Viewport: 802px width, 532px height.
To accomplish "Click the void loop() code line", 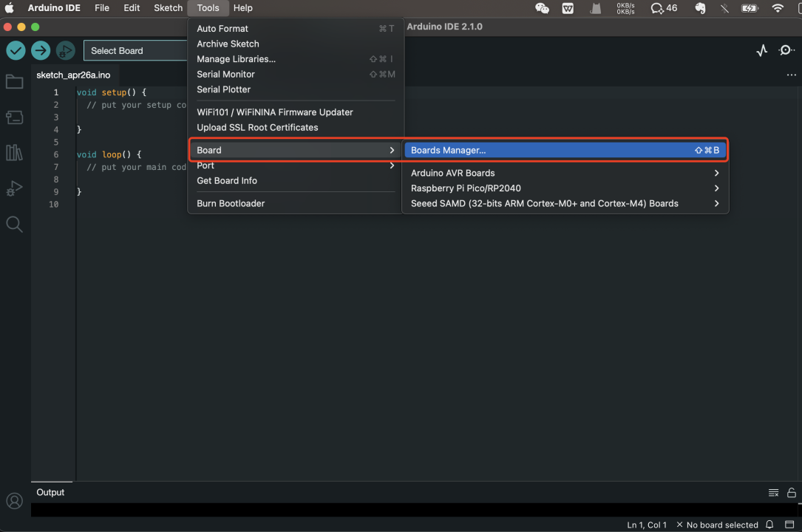I will 109,154.
